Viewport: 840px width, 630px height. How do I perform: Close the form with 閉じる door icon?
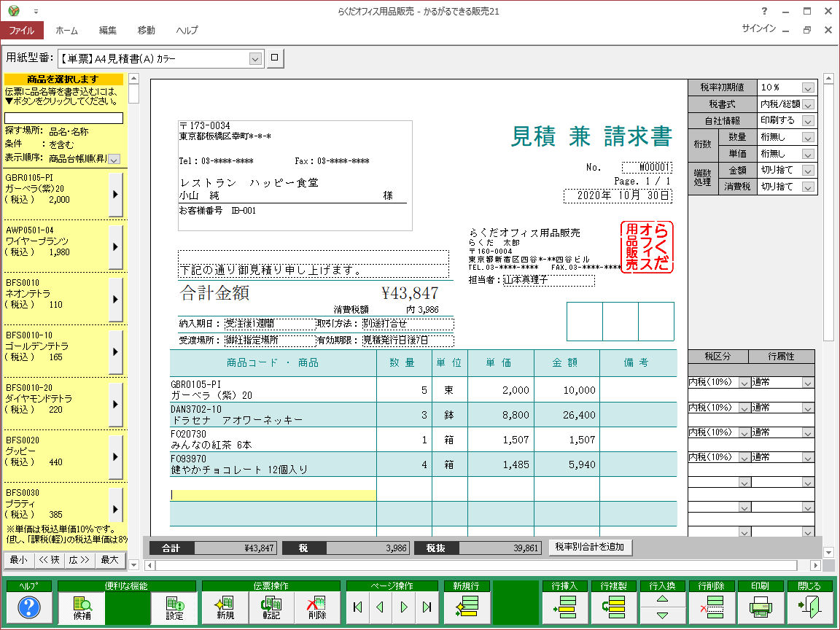point(809,607)
